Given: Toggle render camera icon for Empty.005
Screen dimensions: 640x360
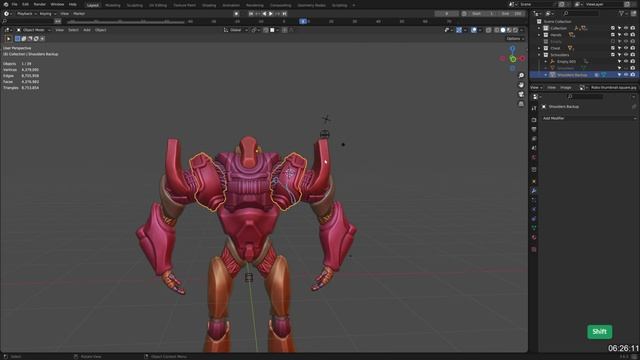Looking at the screenshot, I should (x=632, y=62).
